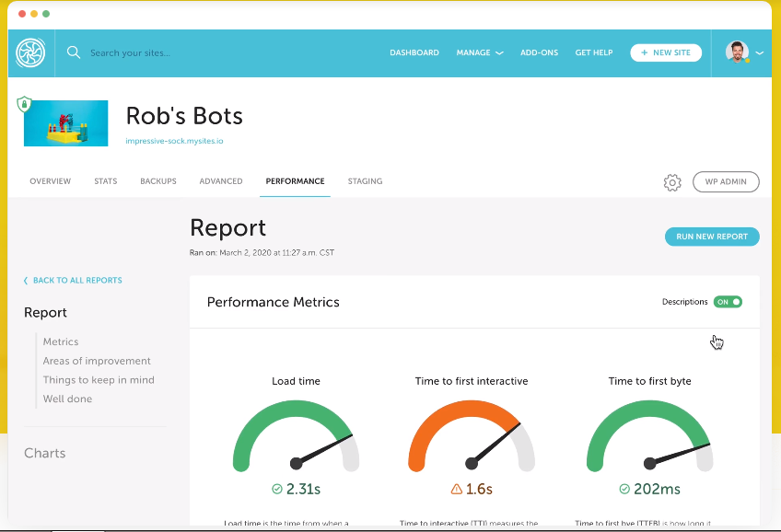Viewport: 781px width, 532px height.
Task: Switch to the Staging tab
Action: 365,181
